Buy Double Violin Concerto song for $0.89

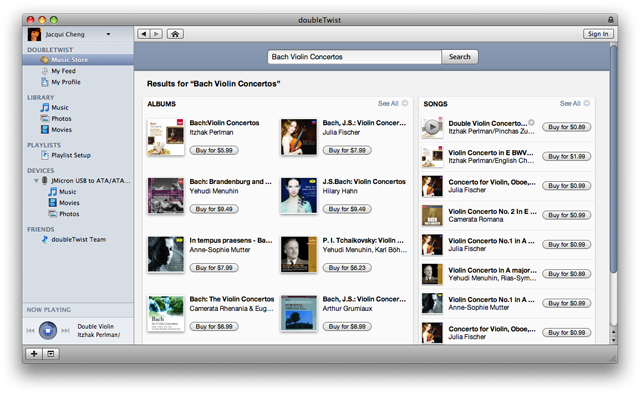point(567,127)
